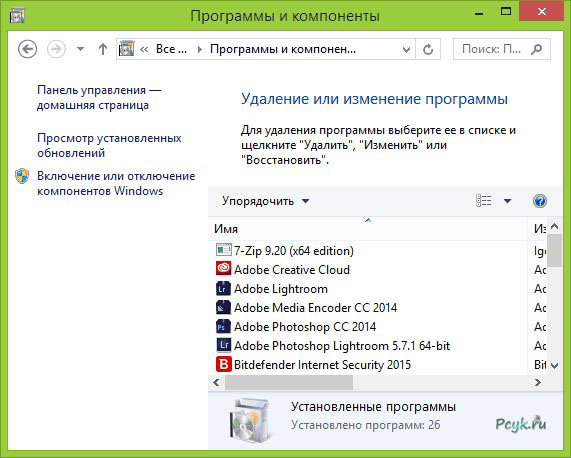
Task: Open 'Панель управления — домашняя страница' link
Action: point(99,97)
